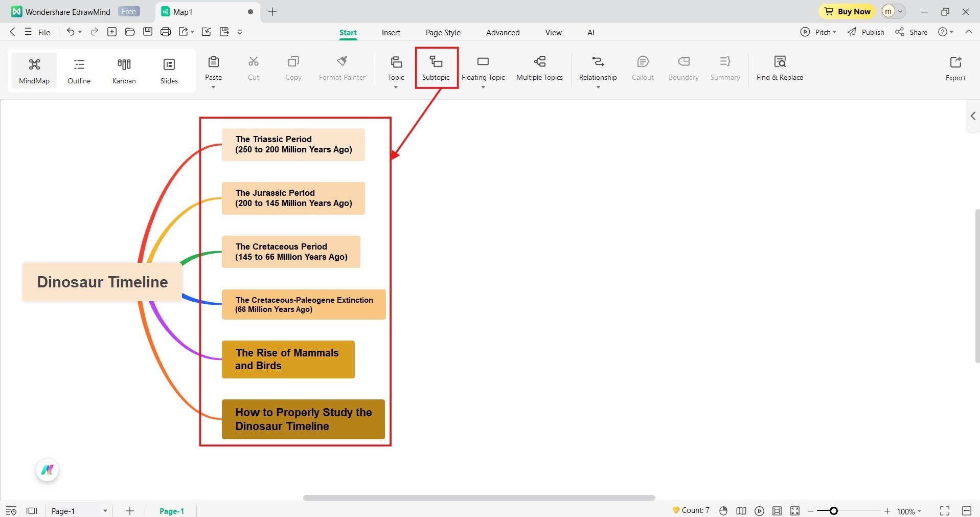Add a new page with the plus button
The width and height of the screenshot is (980, 517).
point(129,510)
